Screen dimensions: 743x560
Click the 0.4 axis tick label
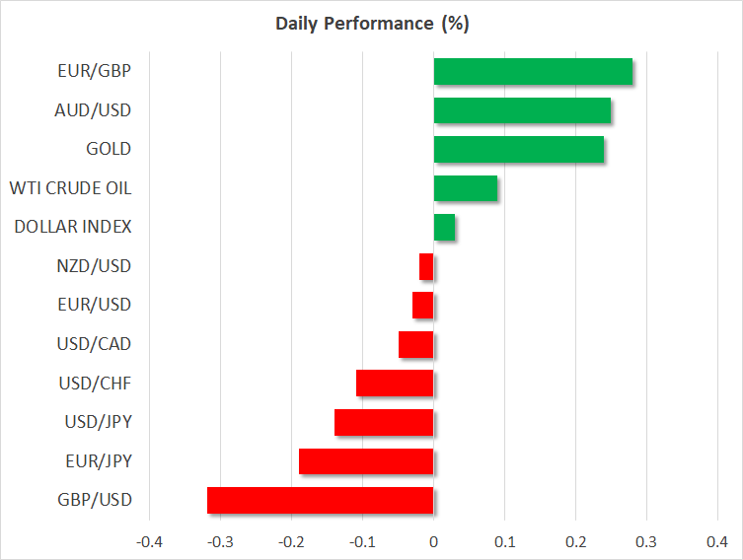(x=716, y=541)
